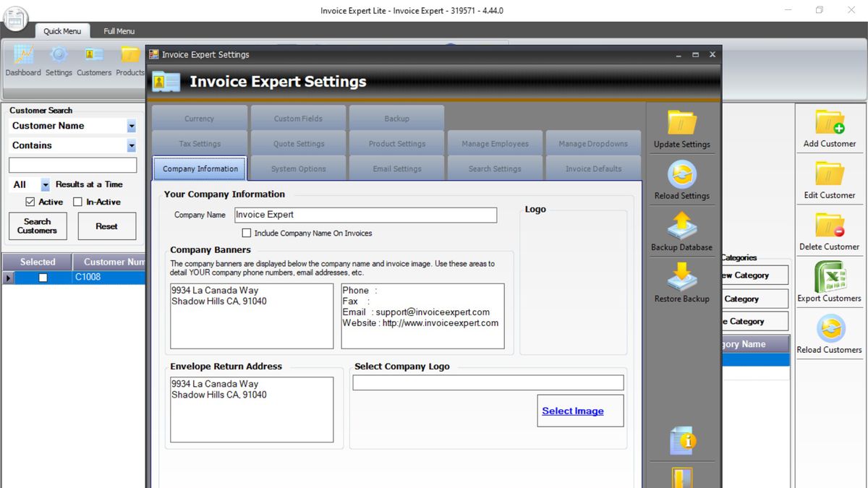
Task: Open the Quote Settings tab
Action: coord(298,143)
